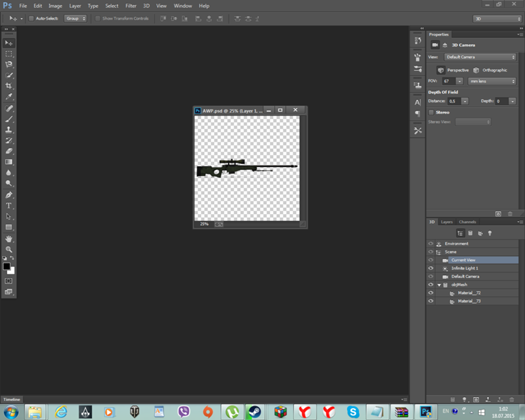Image resolution: width=525 pixels, height=420 pixels.
Task: Click the foreground color swatch
Action: [x=7, y=266]
